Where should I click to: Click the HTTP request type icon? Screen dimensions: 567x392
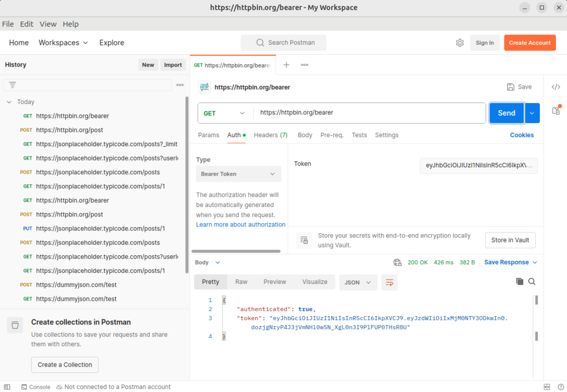click(205, 87)
